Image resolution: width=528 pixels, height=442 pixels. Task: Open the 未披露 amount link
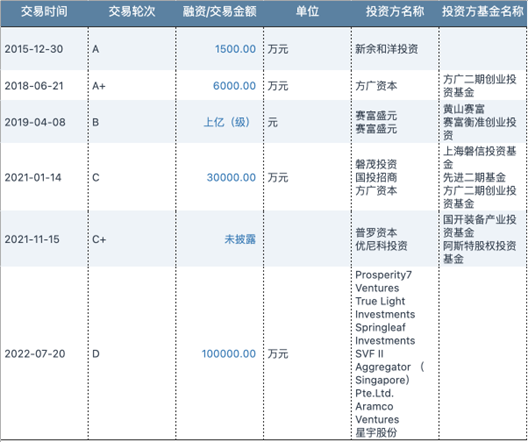(240, 239)
